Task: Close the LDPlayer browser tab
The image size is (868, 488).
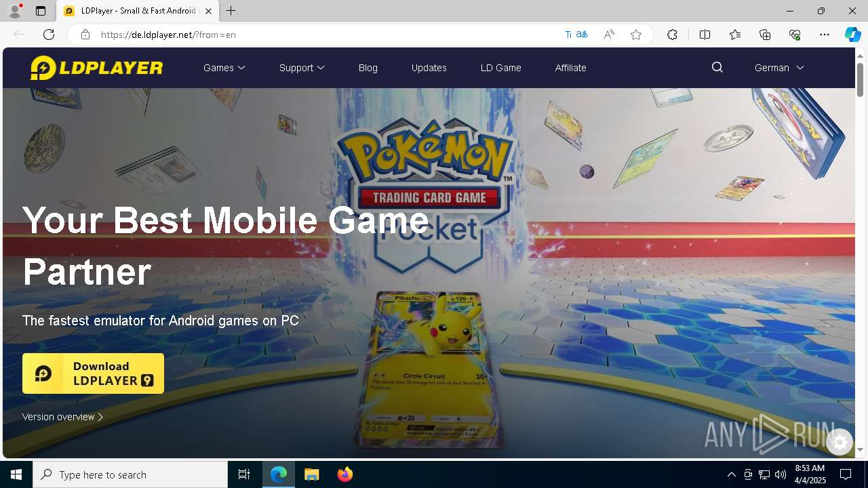Action: pos(208,11)
